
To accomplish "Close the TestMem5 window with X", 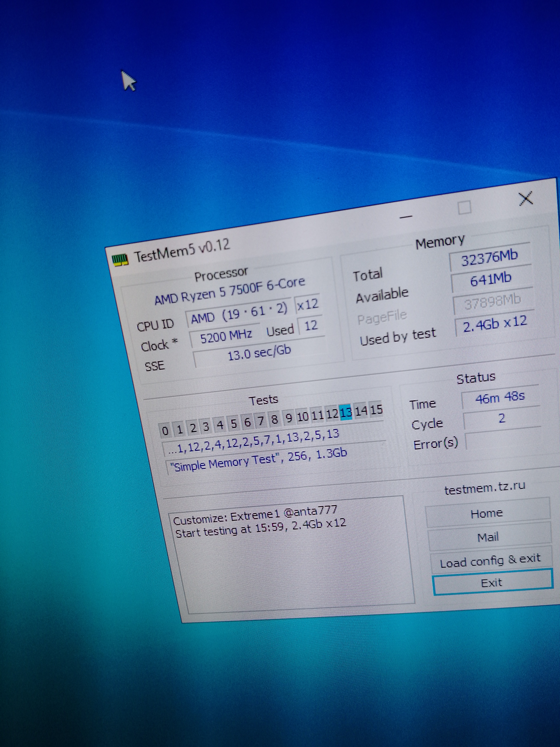I will pos(526,199).
